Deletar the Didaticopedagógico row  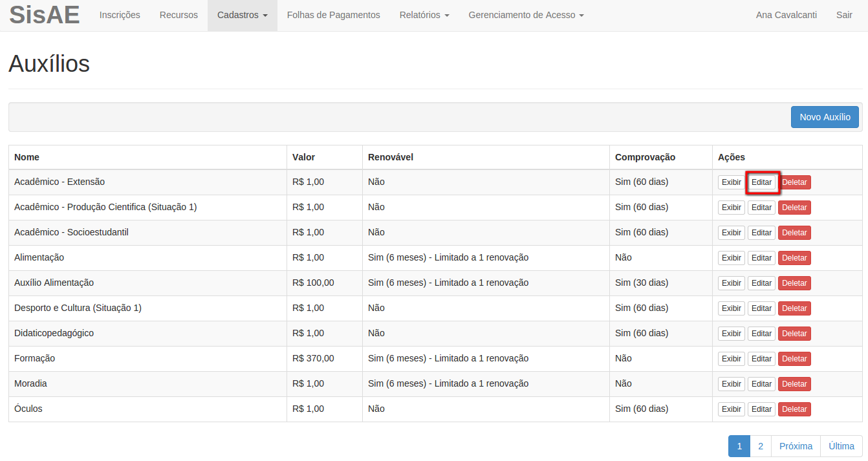click(794, 334)
